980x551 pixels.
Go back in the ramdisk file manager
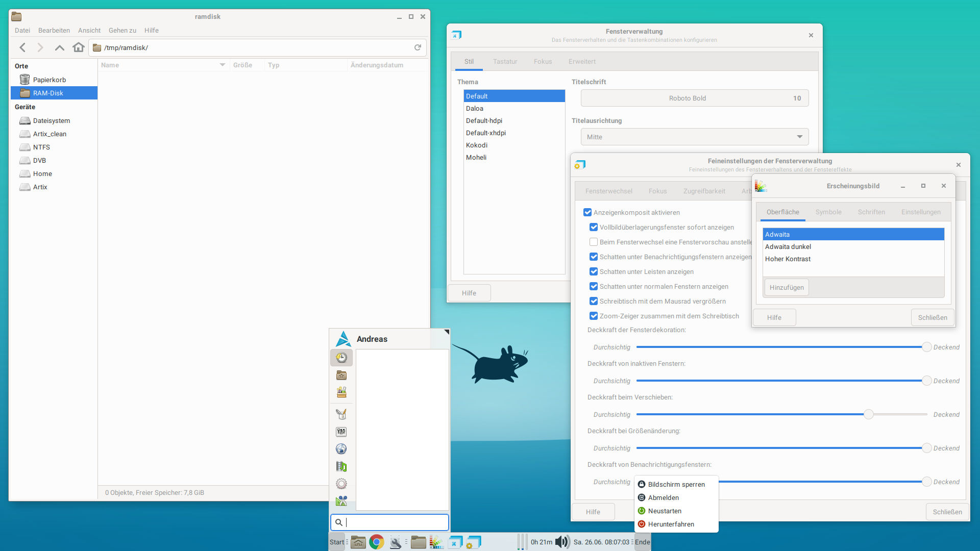pos(22,47)
